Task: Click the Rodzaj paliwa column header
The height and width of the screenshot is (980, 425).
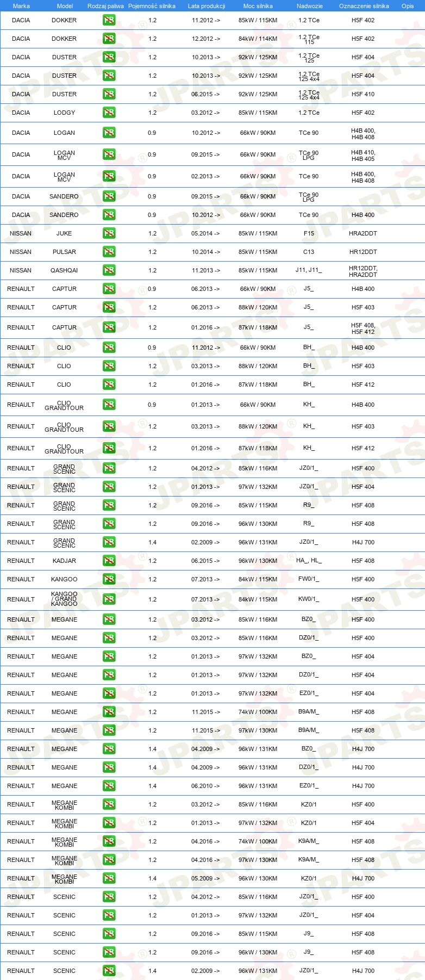Action: [x=105, y=6]
